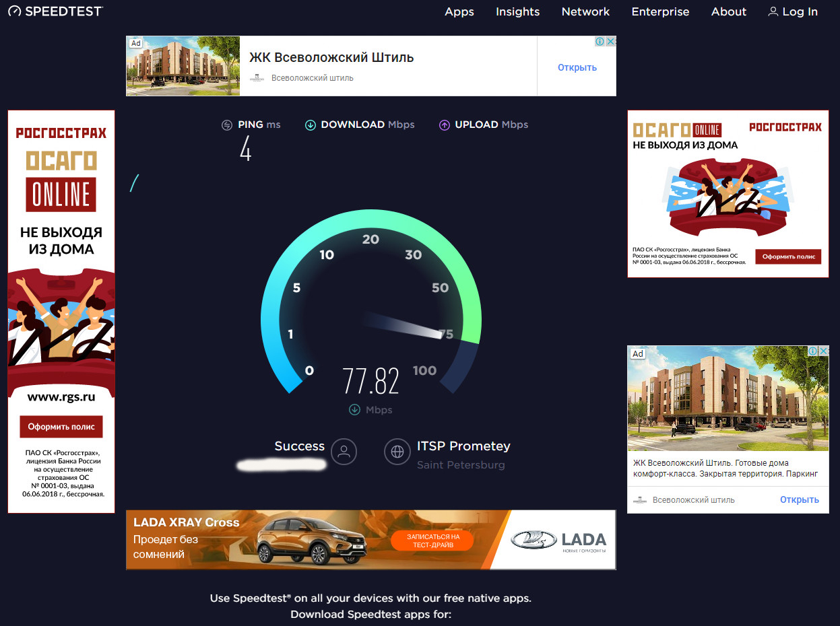Click the download arrow icon beside DOWNLOAD Mbps

pos(311,125)
